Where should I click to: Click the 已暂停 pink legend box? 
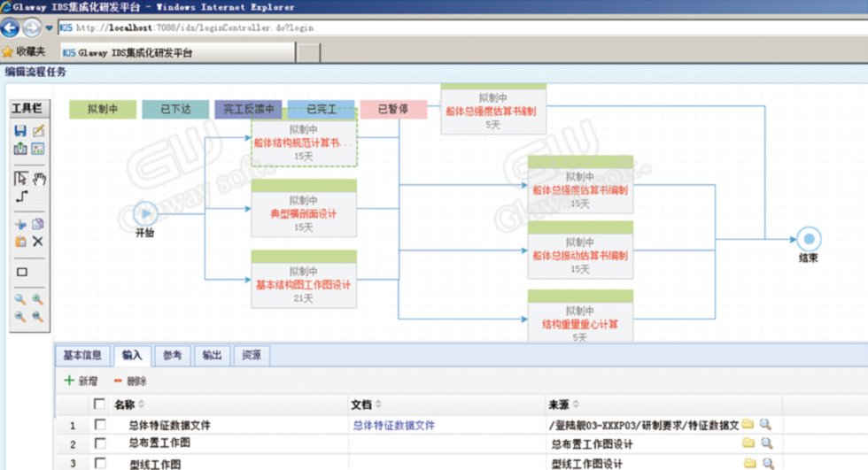393,110
